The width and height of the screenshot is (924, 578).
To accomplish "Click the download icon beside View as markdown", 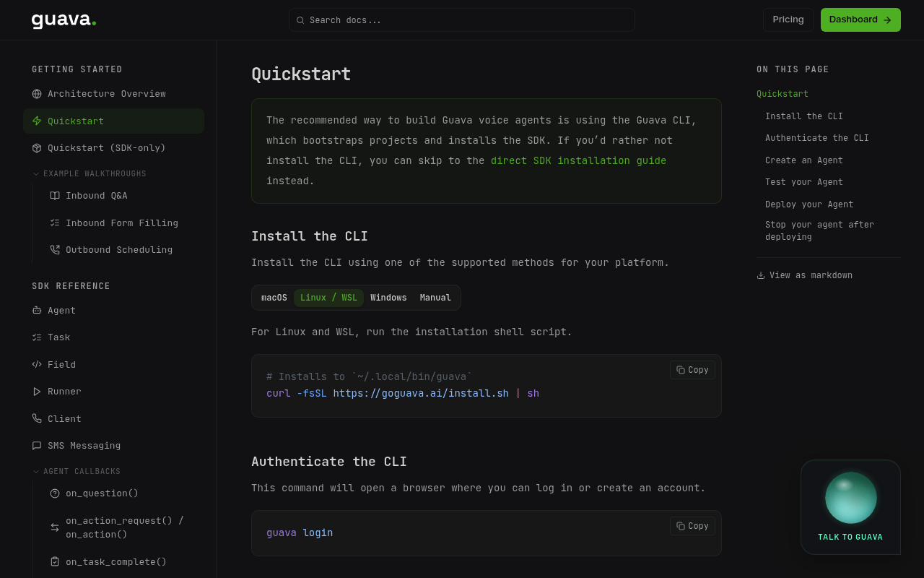I will click(x=761, y=275).
